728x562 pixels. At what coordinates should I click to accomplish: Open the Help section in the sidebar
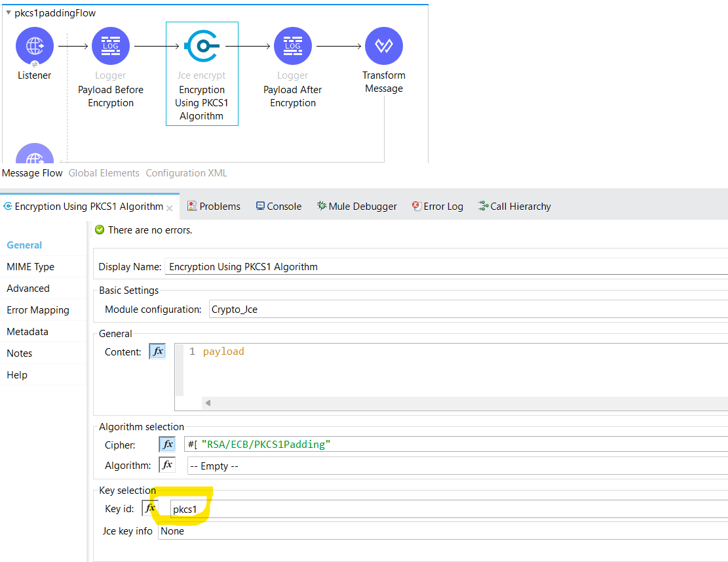[16, 374]
